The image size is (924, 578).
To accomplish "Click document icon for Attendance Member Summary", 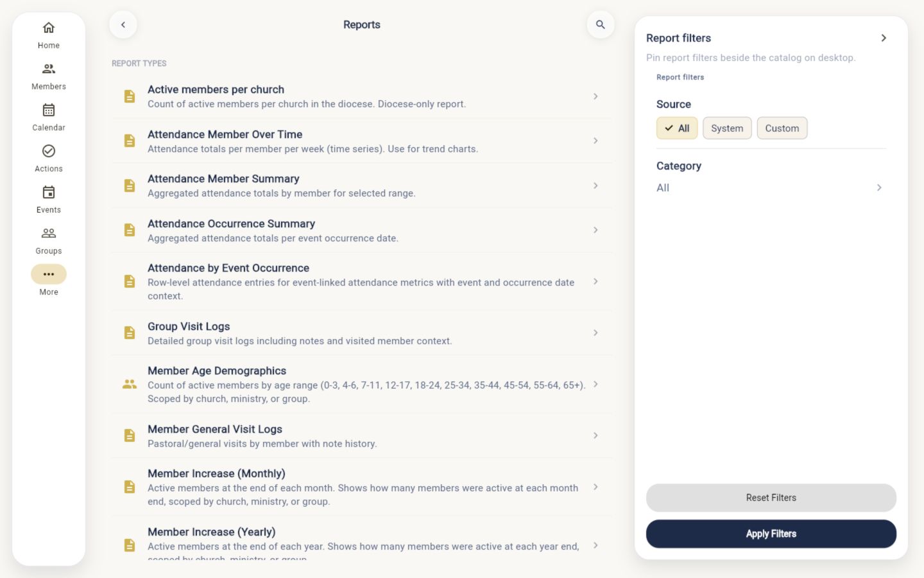I will pos(130,186).
